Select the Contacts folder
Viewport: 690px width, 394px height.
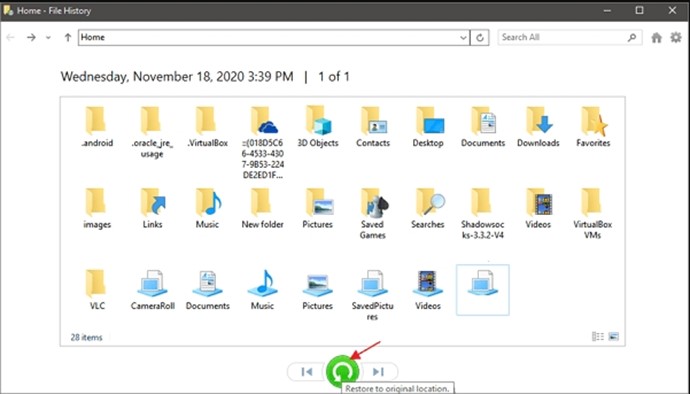pos(373,126)
